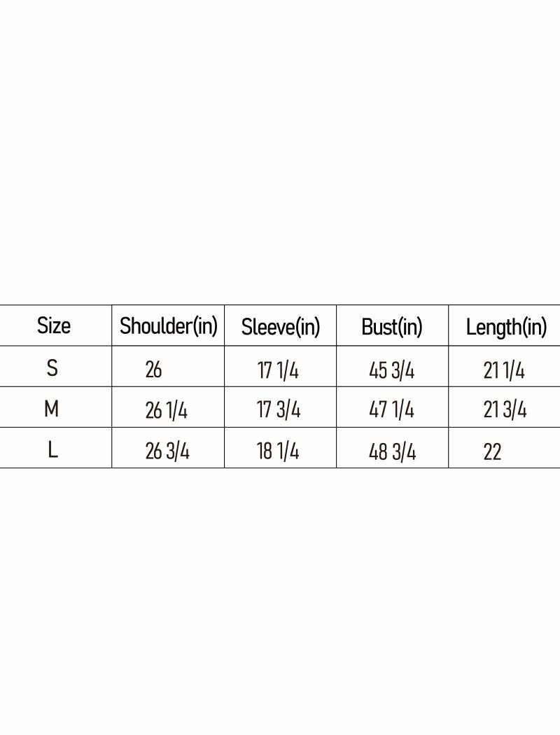Click bust value 45 3/4

click(x=391, y=370)
